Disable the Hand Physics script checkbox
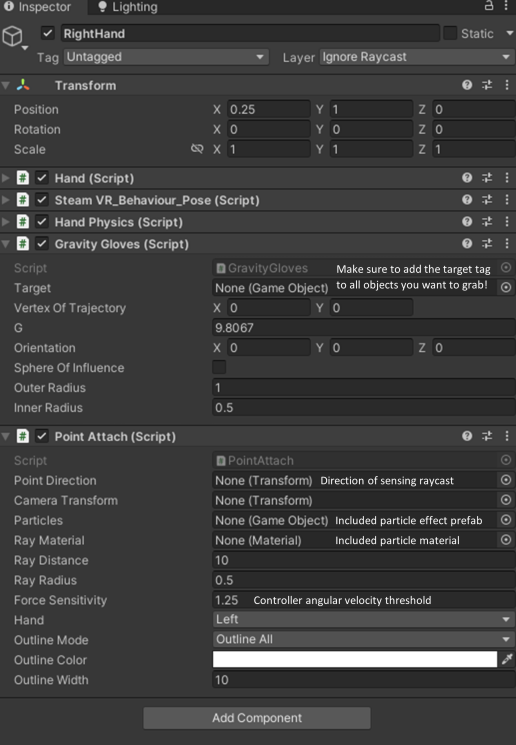The image size is (516, 745). (42, 222)
